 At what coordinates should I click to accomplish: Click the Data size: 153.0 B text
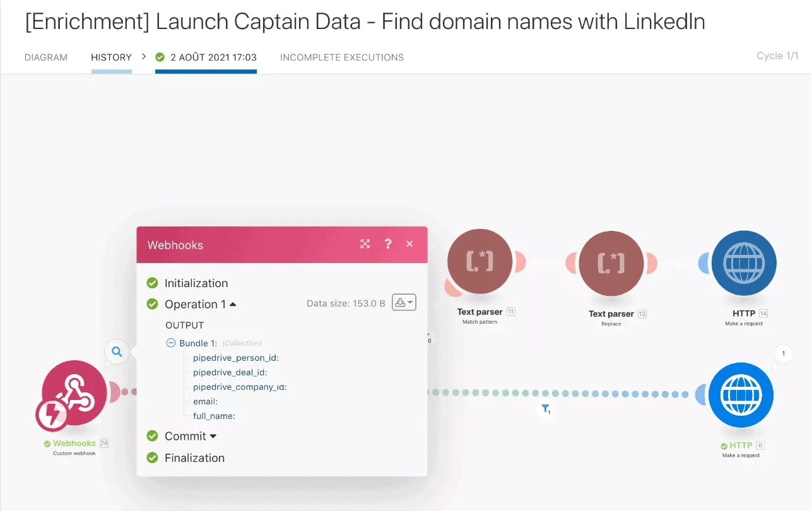346,303
